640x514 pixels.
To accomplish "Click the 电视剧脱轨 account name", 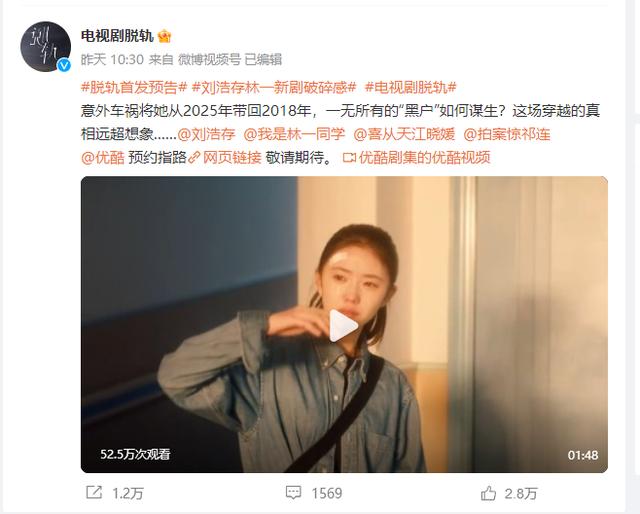I will point(117,36).
